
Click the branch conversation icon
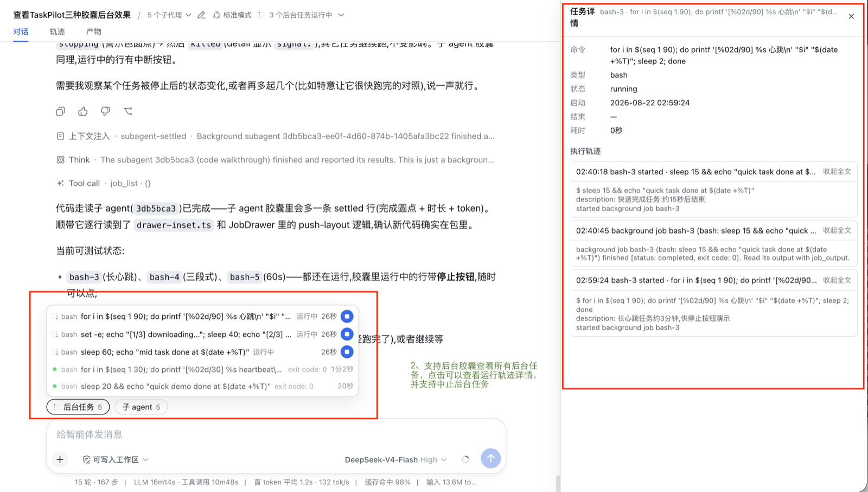coord(128,111)
